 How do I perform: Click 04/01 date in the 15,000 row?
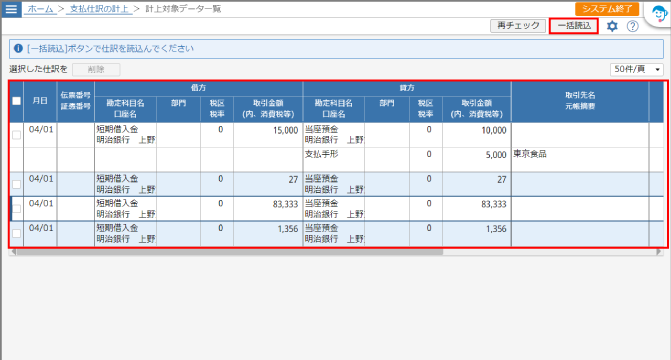coord(41,130)
